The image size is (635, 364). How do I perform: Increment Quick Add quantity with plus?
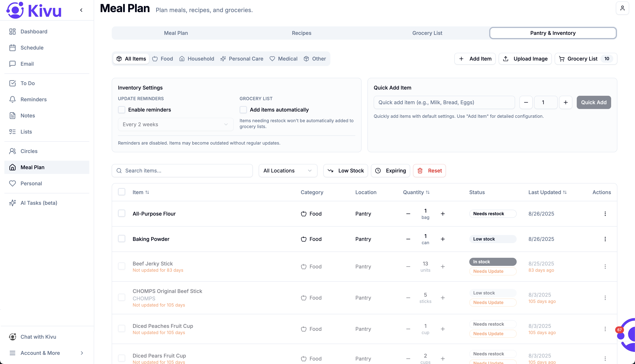tap(565, 102)
